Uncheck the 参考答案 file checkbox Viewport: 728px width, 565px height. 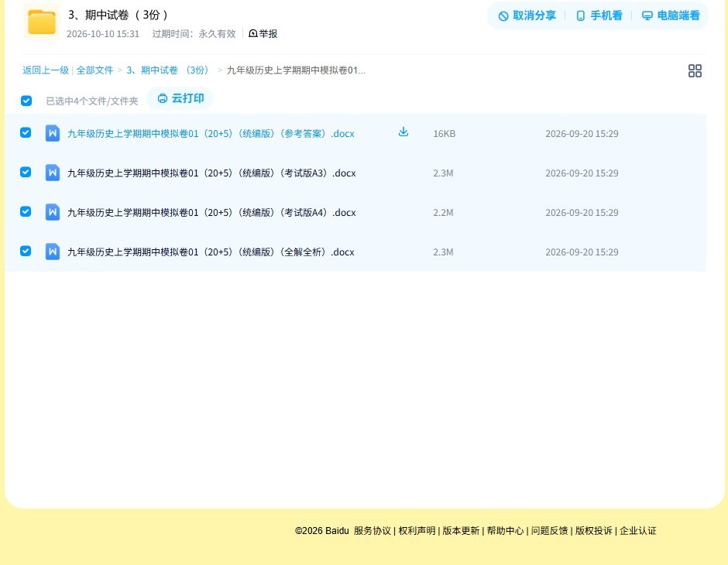click(26, 132)
